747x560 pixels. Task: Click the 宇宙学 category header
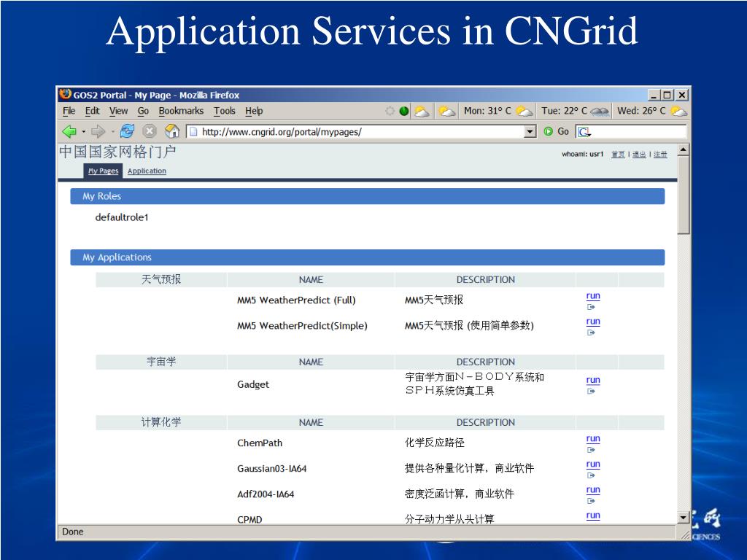(161, 362)
